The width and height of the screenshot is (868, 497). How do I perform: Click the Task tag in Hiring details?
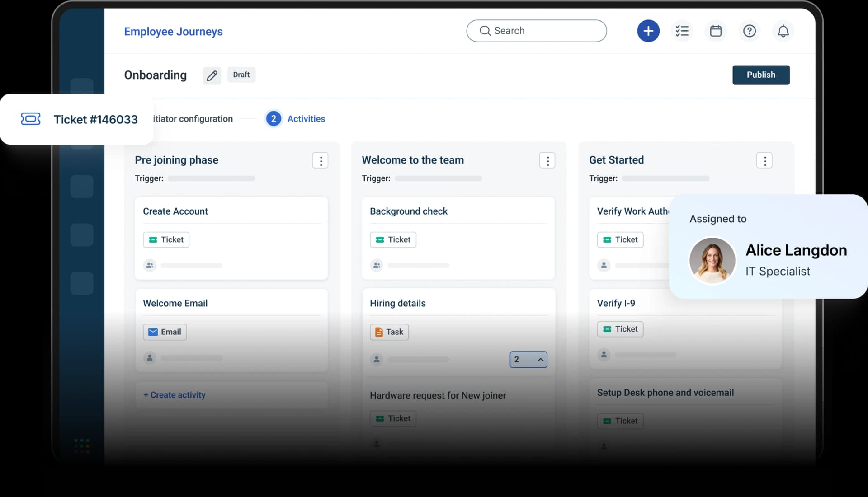389,332
